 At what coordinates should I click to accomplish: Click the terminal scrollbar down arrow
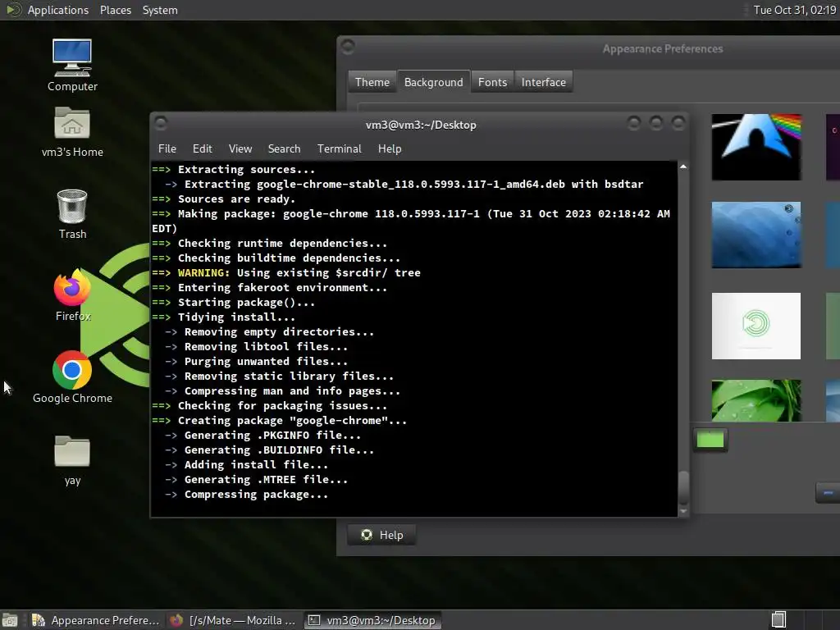tap(683, 512)
